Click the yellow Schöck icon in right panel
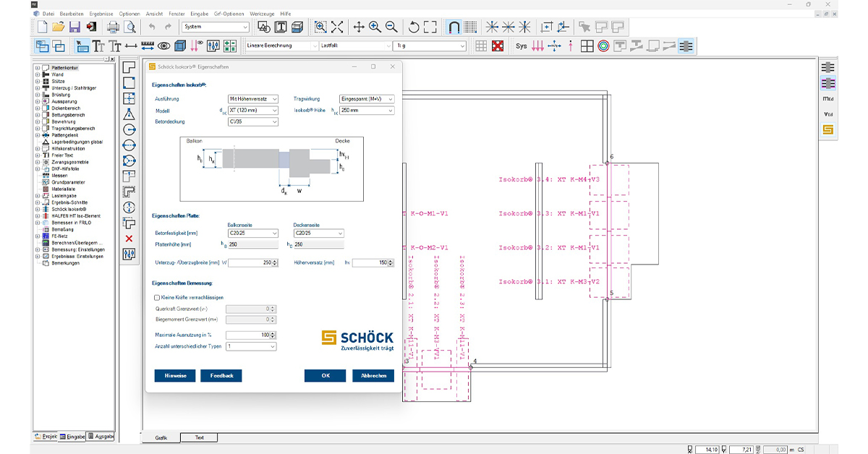868x454 pixels. point(828,130)
